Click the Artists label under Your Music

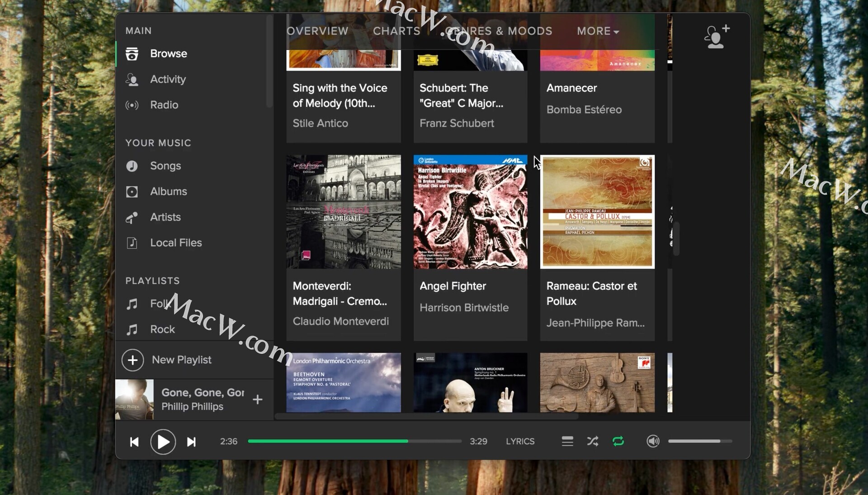click(165, 218)
